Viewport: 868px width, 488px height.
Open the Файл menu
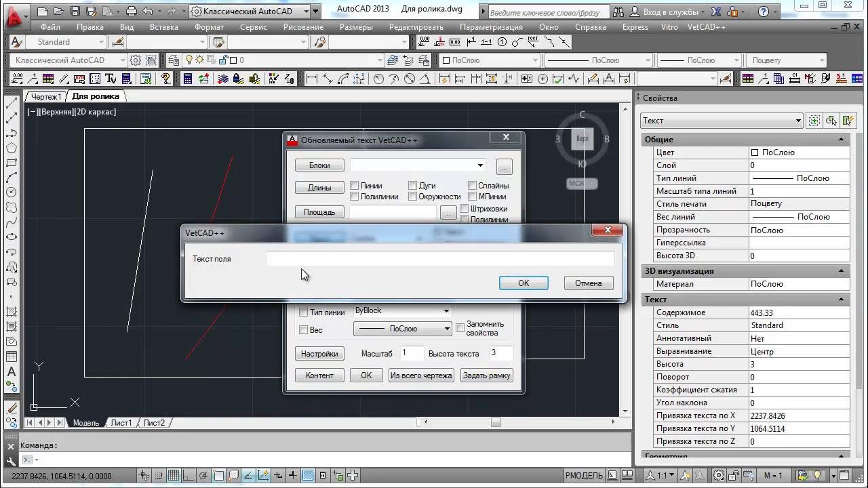click(50, 27)
